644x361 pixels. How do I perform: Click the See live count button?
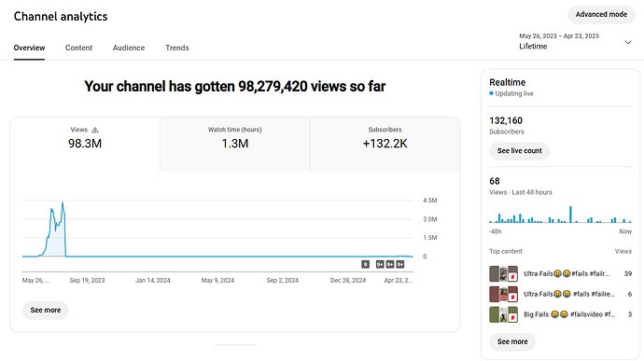click(520, 151)
